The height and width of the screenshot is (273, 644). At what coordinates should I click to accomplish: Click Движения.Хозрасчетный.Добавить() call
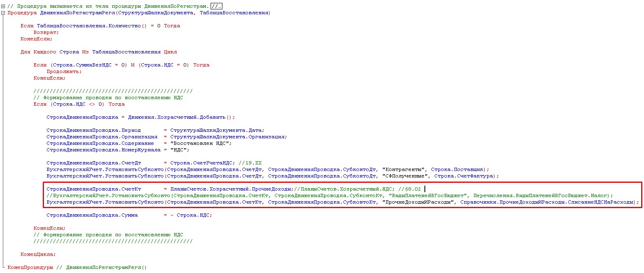pyautogui.click(x=181, y=117)
